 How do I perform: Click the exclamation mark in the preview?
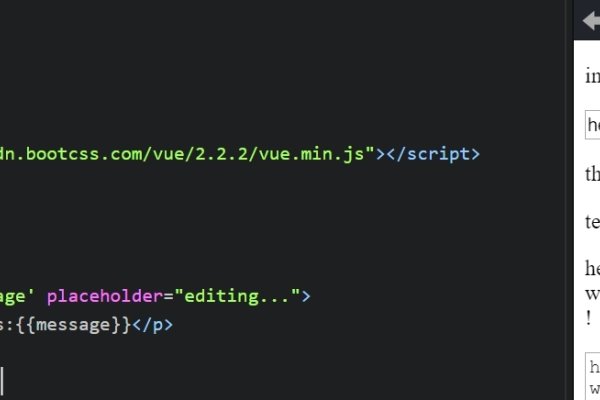pyautogui.click(x=589, y=318)
